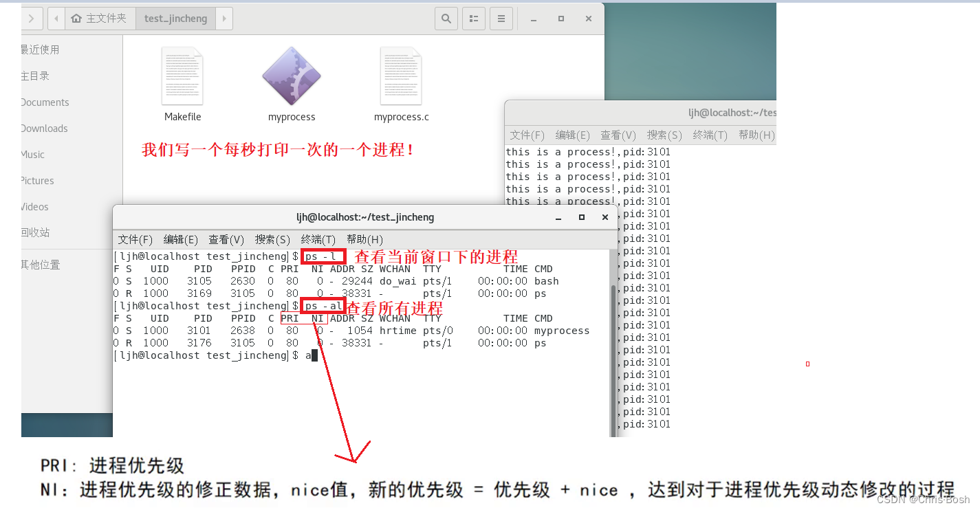This screenshot has width=980, height=510.
Task: Open 文件(F) menu in background terminal
Action: 527,135
